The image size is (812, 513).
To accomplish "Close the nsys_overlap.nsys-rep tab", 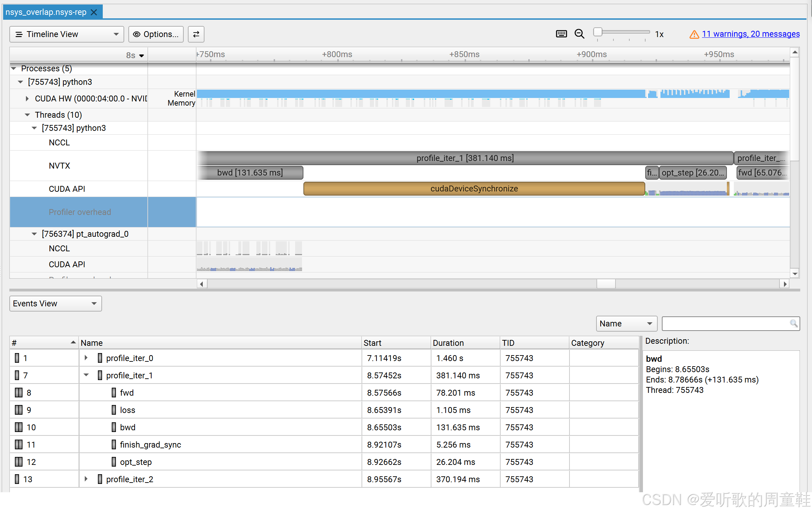I will tap(94, 12).
